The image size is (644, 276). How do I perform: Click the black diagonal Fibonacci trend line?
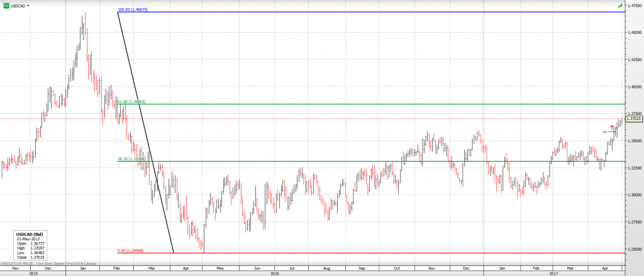tap(146, 133)
